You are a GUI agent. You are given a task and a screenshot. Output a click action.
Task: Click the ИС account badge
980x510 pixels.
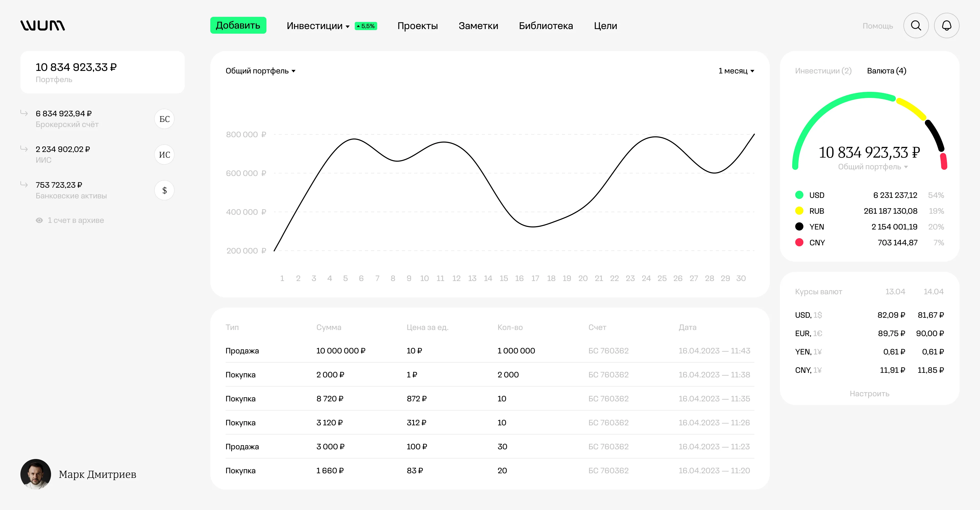[x=164, y=155]
